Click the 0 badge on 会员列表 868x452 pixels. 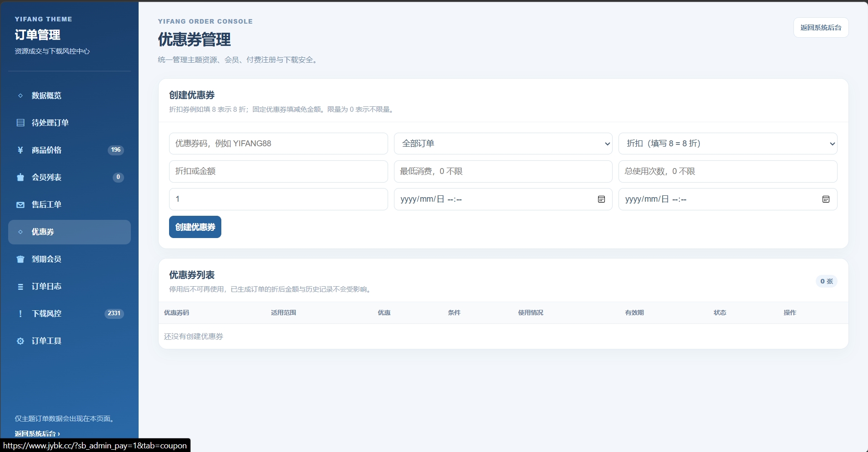[x=118, y=177]
